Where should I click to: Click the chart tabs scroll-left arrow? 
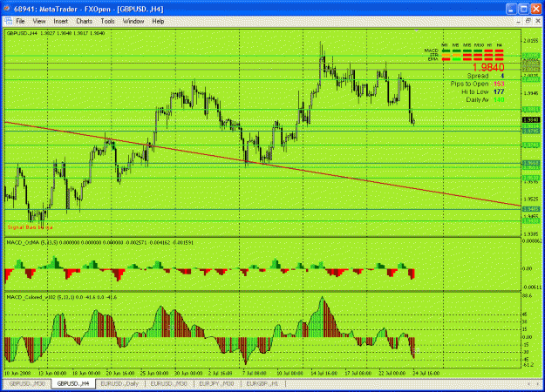(x=529, y=383)
